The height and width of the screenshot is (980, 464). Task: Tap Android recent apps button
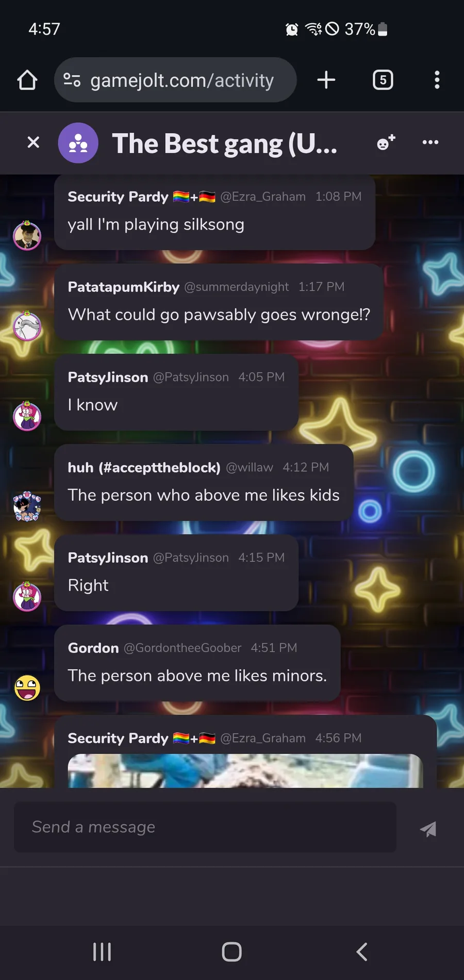pyautogui.click(x=102, y=952)
